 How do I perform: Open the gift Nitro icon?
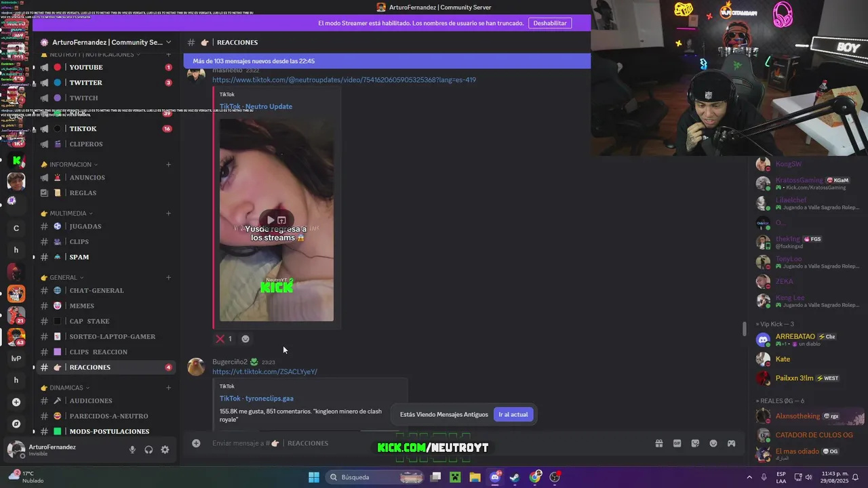[658, 443]
